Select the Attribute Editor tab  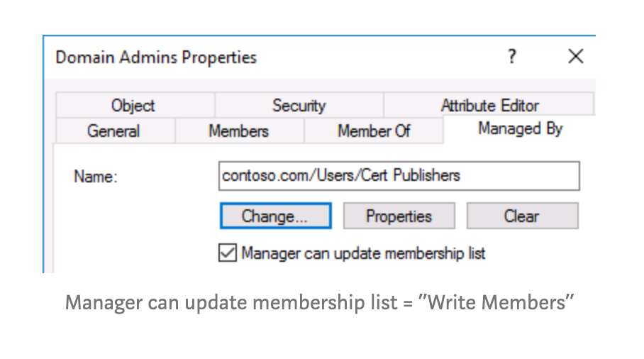(x=489, y=106)
